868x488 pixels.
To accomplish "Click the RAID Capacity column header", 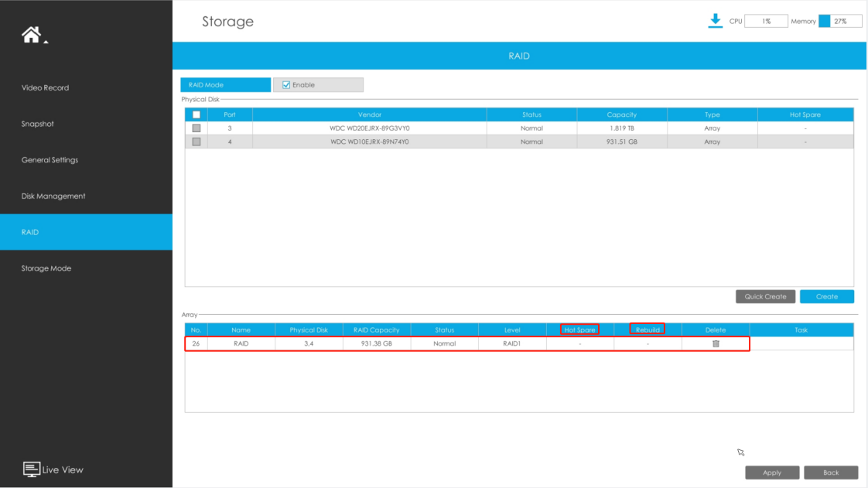I will pos(377,329).
